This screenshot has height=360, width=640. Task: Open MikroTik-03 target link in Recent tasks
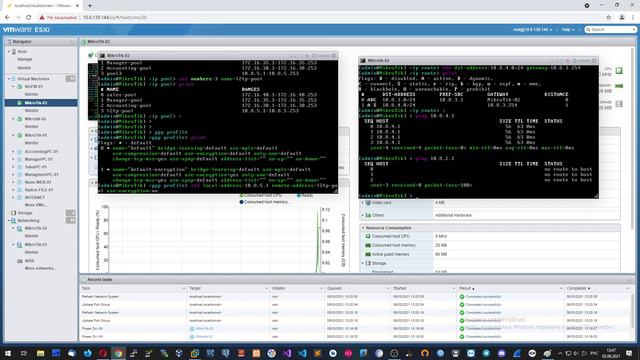pos(204,329)
